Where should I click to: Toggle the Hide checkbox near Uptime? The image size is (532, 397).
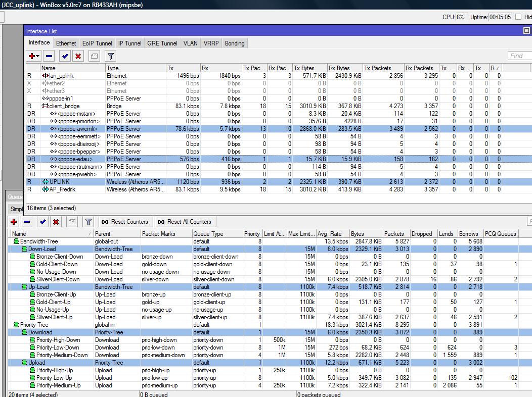click(x=518, y=17)
